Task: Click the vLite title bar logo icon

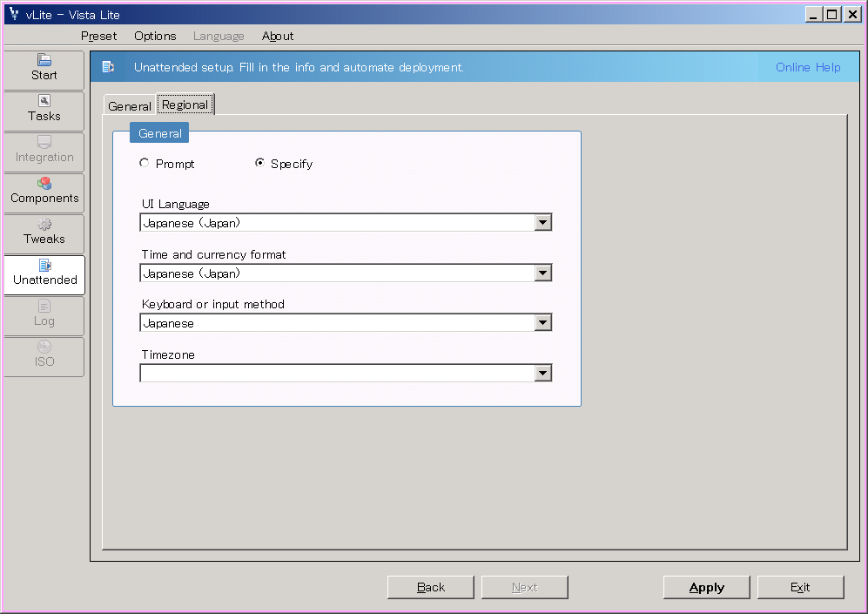Action: [x=13, y=15]
